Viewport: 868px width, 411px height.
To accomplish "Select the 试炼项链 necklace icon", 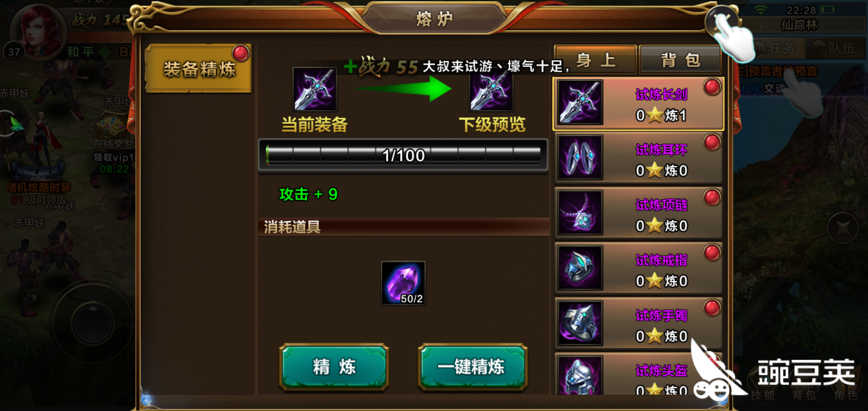I will (580, 212).
